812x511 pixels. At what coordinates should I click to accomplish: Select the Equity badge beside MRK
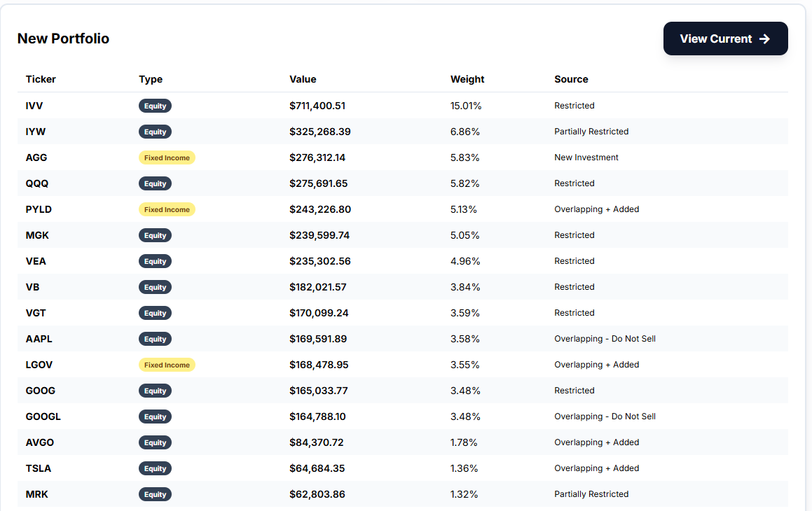pos(155,494)
